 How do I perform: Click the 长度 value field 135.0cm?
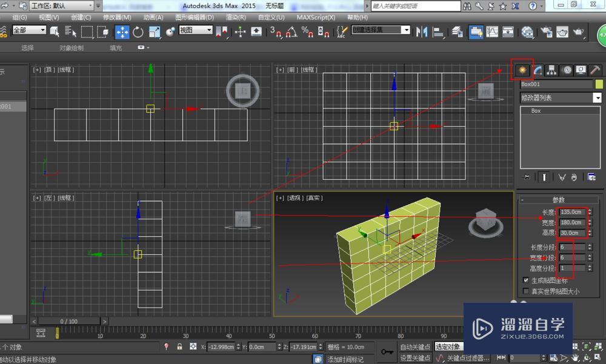point(573,212)
